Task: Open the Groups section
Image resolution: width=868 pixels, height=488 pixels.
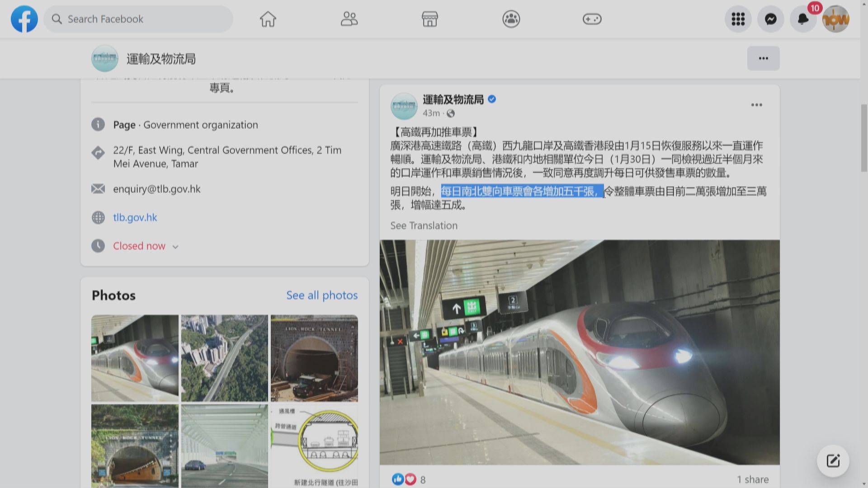Action: coord(511,19)
